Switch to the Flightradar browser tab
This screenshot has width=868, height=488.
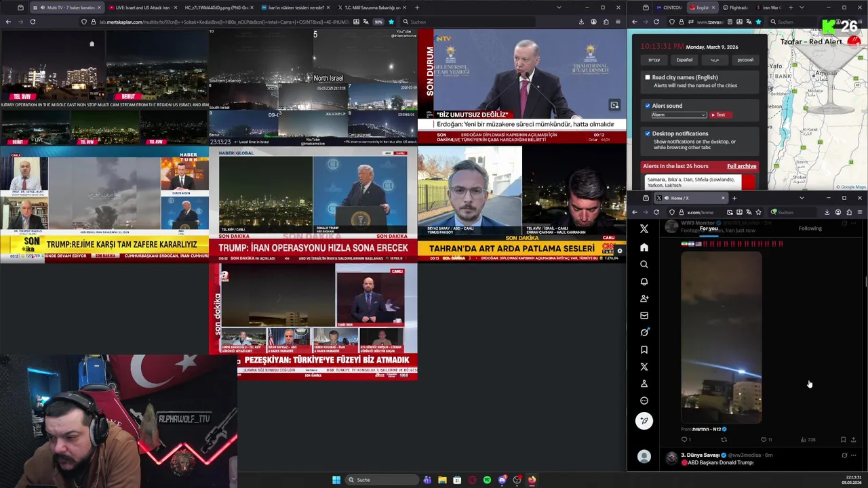click(x=735, y=7)
